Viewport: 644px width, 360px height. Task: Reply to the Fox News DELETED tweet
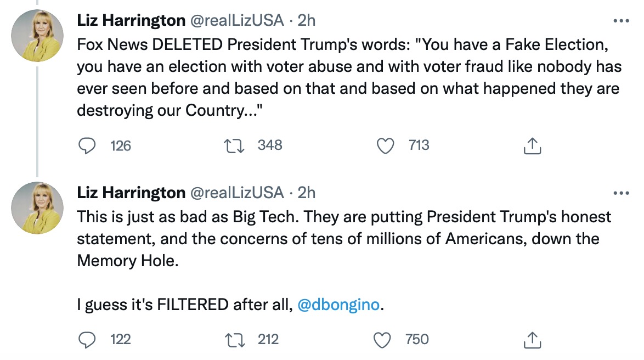pyautogui.click(x=86, y=145)
